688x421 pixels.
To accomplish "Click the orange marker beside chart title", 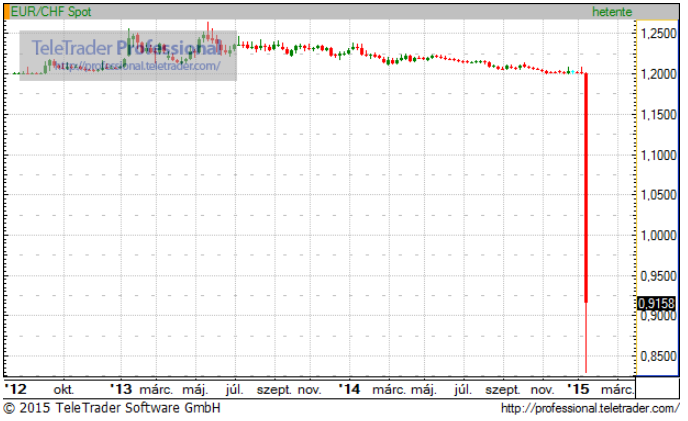I will [x=7, y=12].
